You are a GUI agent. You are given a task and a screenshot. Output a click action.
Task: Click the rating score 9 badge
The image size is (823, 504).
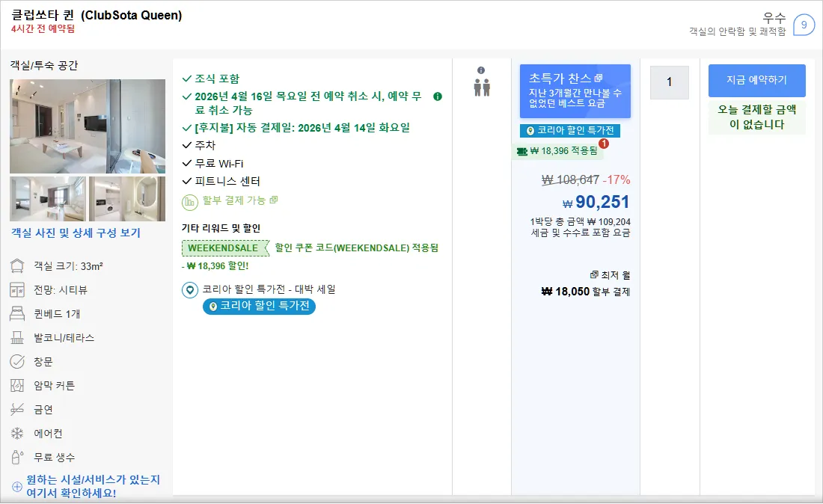tap(804, 25)
